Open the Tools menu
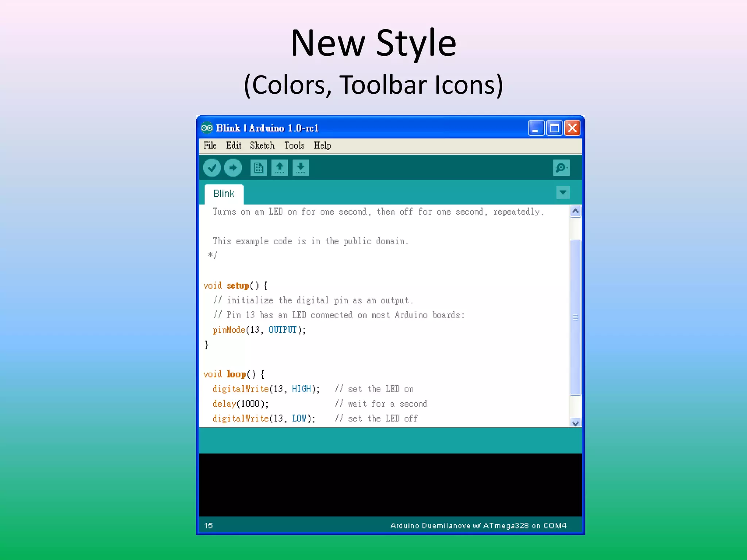 pos(294,145)
